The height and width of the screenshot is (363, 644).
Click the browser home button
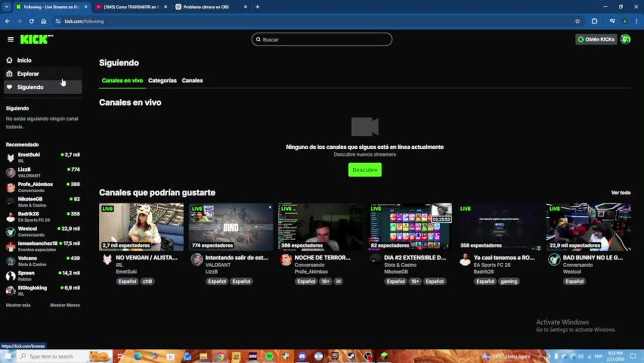click(44, 21)
